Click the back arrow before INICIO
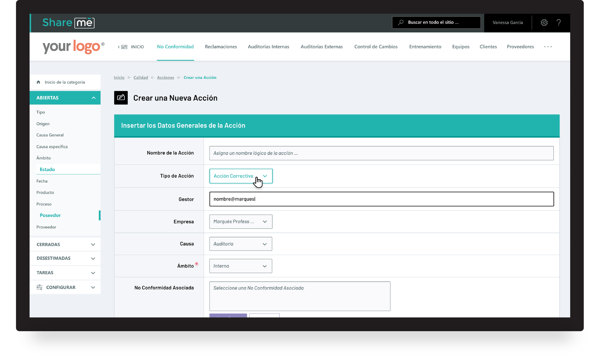 (x=119, y=46)
